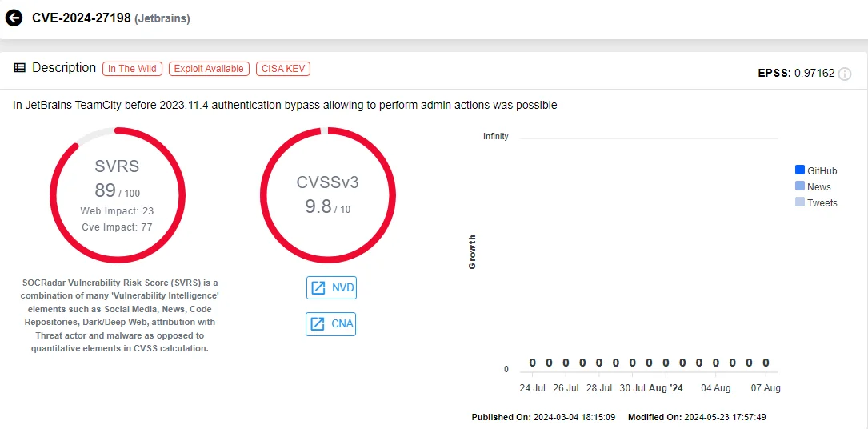Click the Modified On date text
Image resolution: width=868 pixels, height=429 pixels.
pyautogui.click(x=697, y=417)
